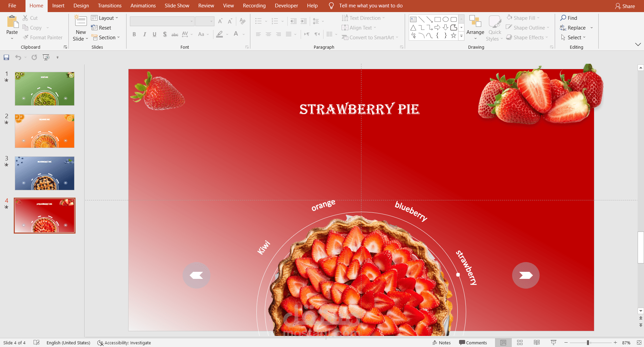644x347 pixels.
Task: Toggle Strikethrough formatting
Action: coord(175,34)
